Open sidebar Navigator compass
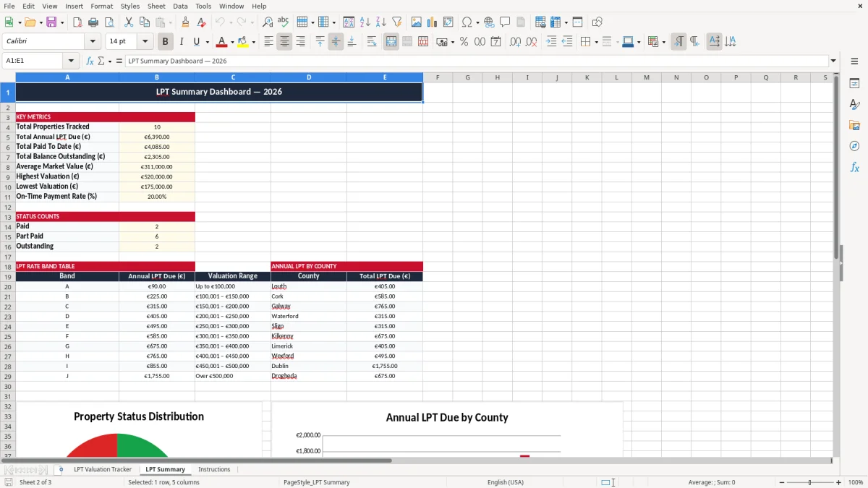The width and height of the screenshot is (868, 488). pyautogui.click(x=854, y=146)
